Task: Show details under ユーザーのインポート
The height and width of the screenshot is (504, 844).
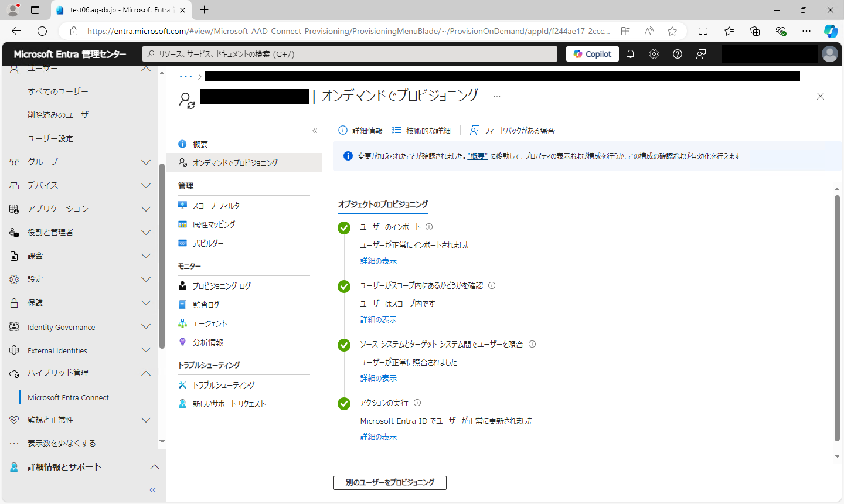Action: click(x=379, y=261)
